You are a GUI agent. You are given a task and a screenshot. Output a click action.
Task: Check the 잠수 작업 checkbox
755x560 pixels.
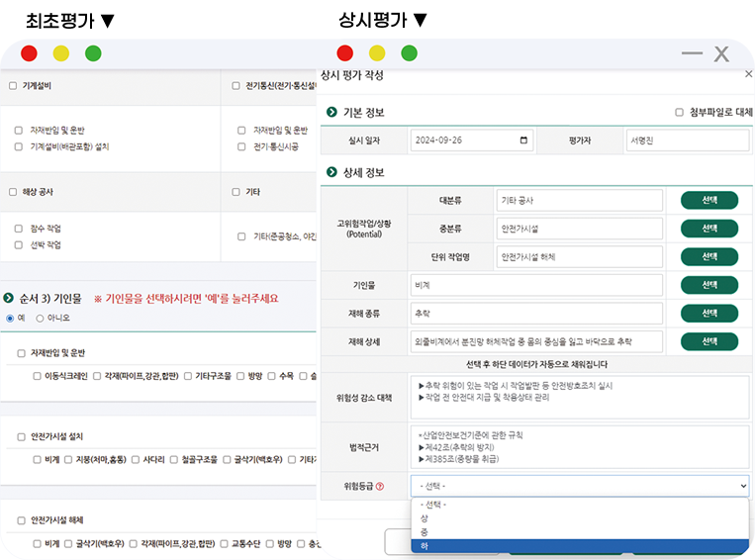(19, 229)
